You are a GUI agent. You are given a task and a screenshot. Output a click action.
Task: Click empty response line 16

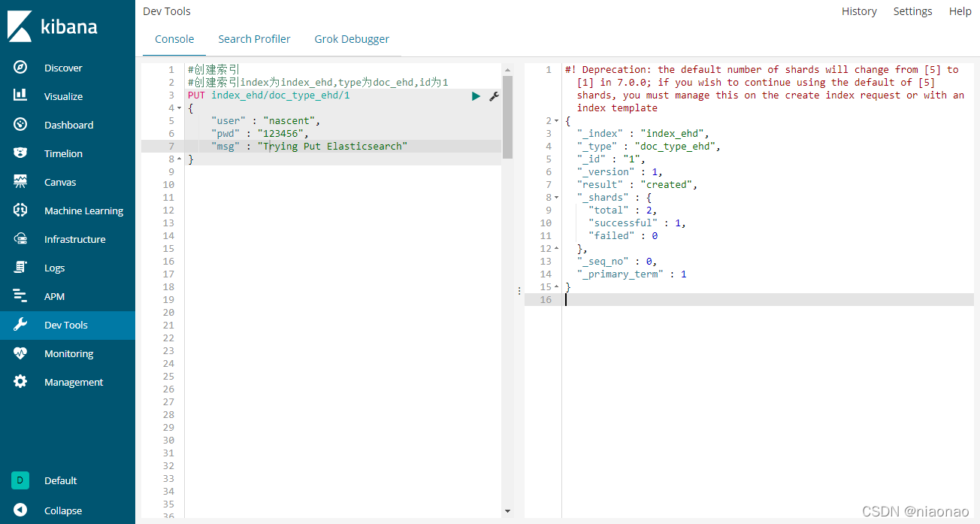click(x=768, y=300)
